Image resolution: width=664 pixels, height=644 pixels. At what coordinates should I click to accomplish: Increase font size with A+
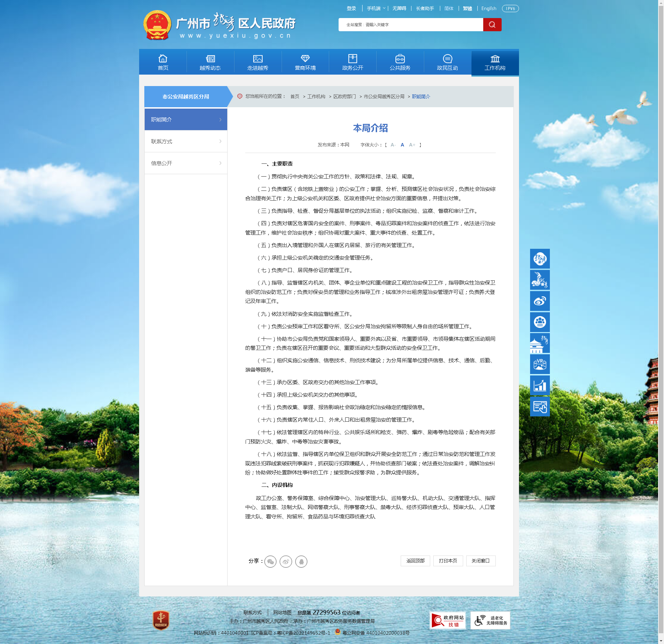[x=412, y=145]
